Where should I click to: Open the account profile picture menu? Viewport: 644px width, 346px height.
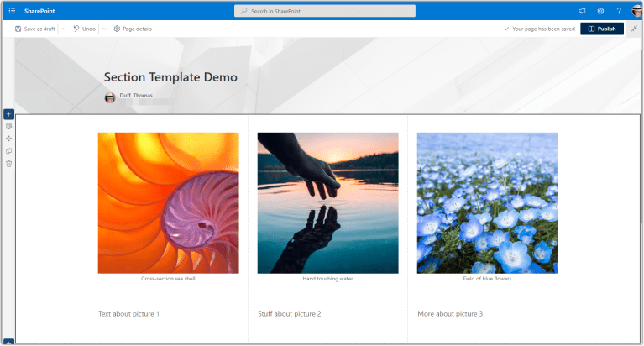coord(636,11)
